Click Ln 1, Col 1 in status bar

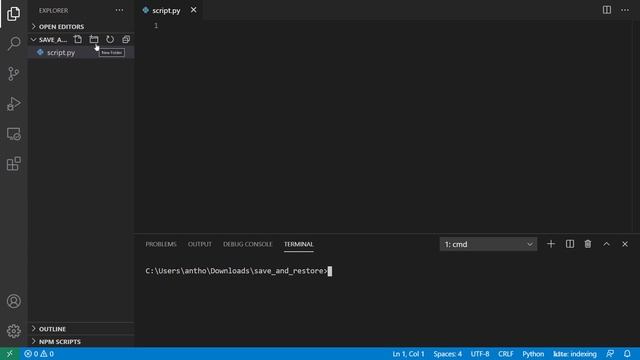click(x=408, y=353)
